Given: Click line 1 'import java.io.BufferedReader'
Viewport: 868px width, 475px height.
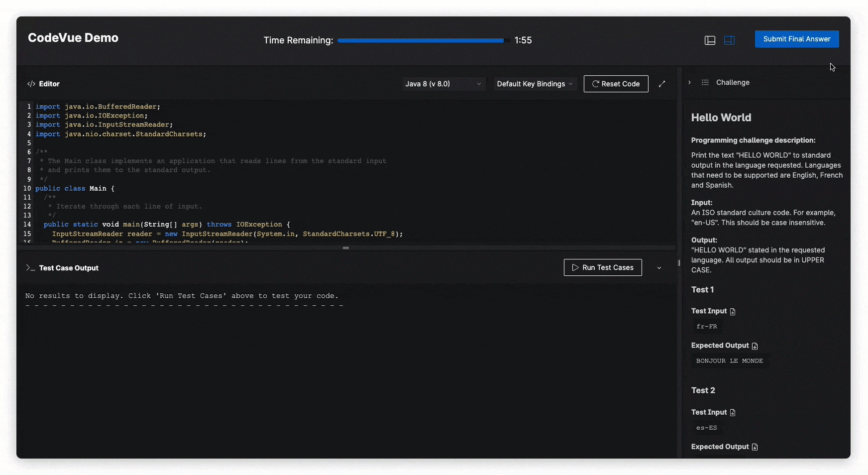Looking at the screenshot, I should 98,107.
